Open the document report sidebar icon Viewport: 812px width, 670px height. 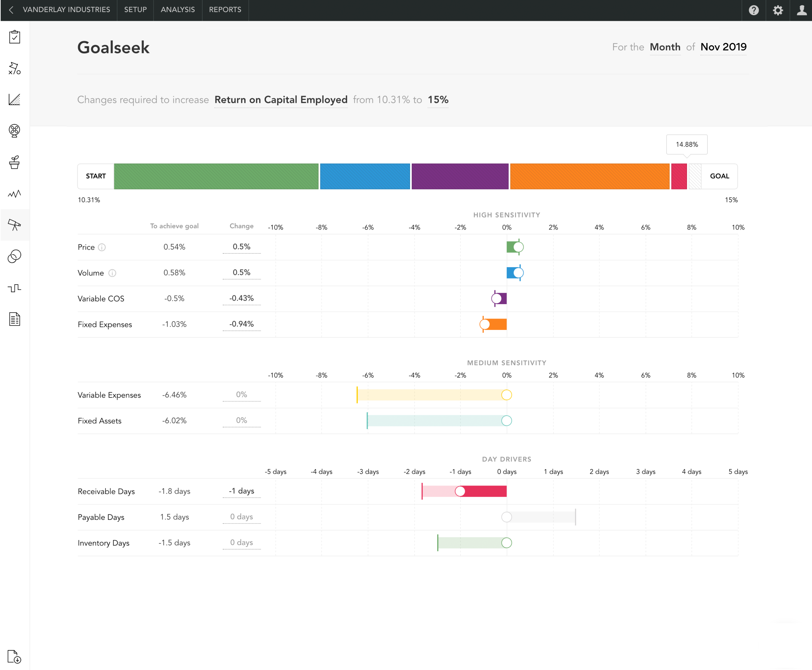pyautogui.click(x=15, y=319)
